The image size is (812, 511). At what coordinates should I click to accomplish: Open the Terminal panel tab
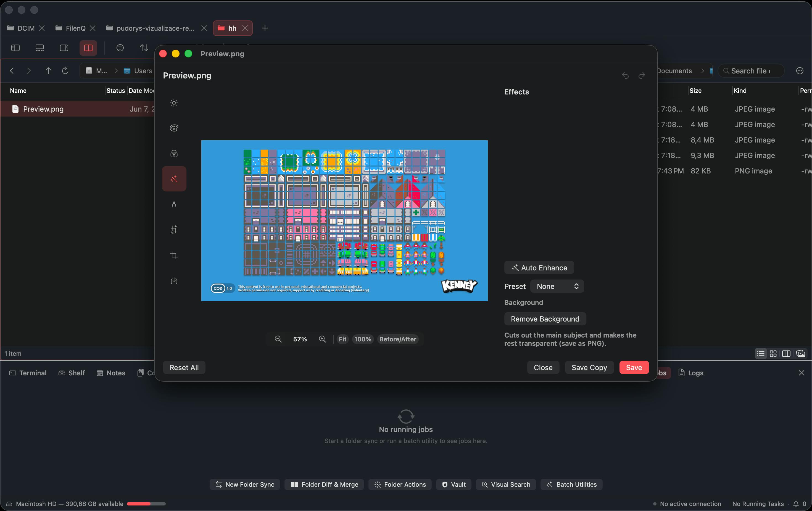pos(28,373)
